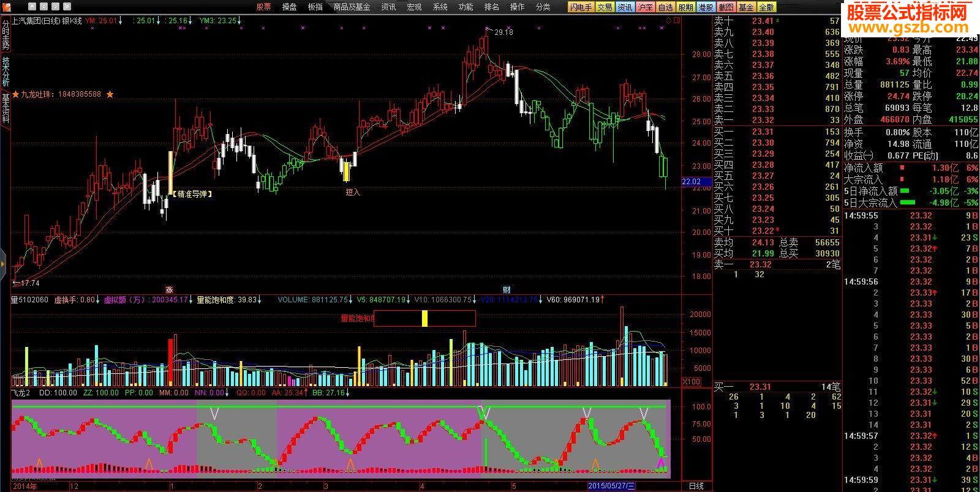Open the 系统 menu
Screen dimensions: 980x492
440,7
